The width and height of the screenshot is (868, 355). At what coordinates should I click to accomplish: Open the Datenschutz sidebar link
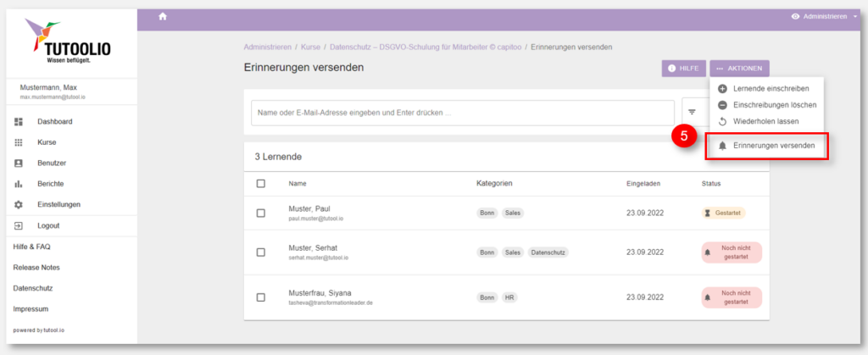(x=33, y=288)
